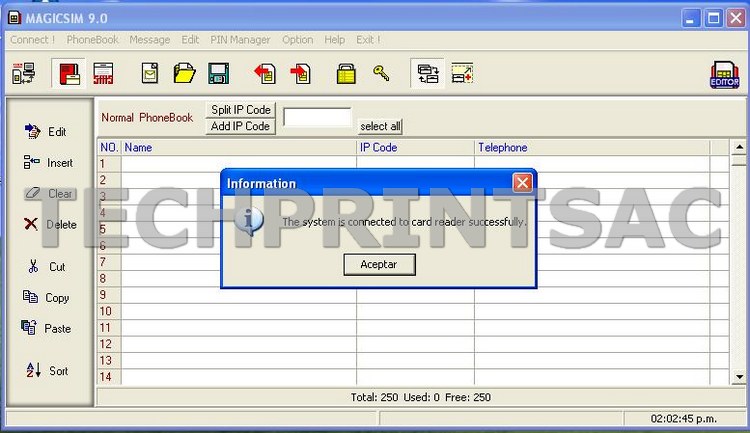Click the card swap arrows toolbar icon

428,74
